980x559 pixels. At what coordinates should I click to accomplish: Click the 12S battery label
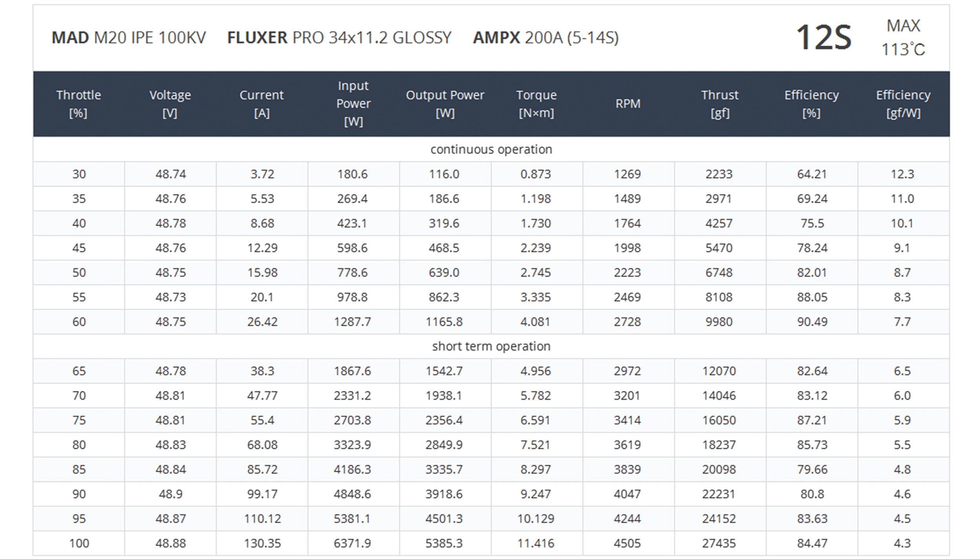click(824, 38)
